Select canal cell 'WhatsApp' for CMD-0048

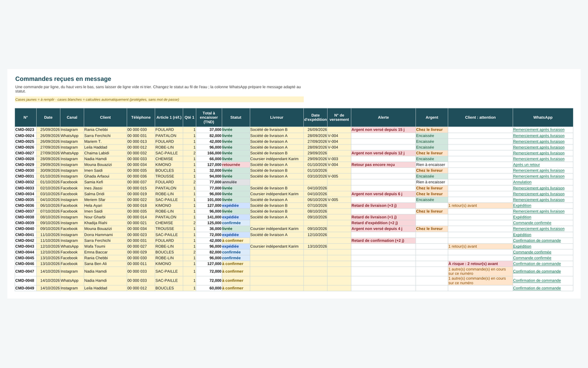(72, 281)
